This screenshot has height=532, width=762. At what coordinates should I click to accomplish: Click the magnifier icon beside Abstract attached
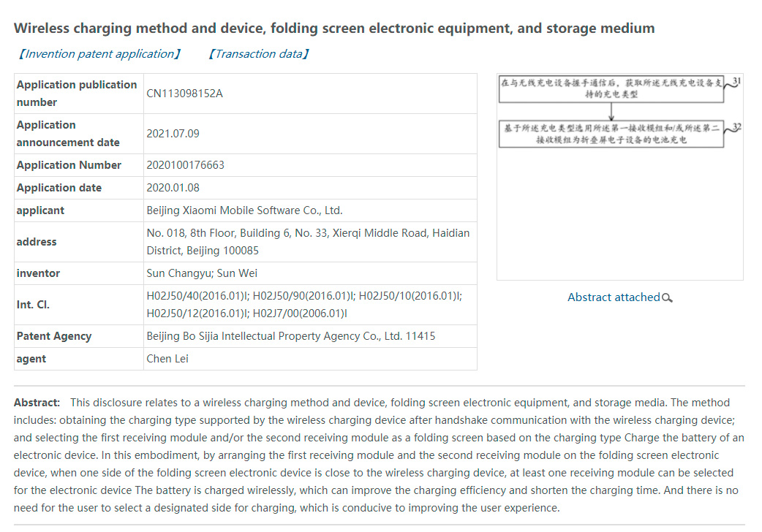667,298
